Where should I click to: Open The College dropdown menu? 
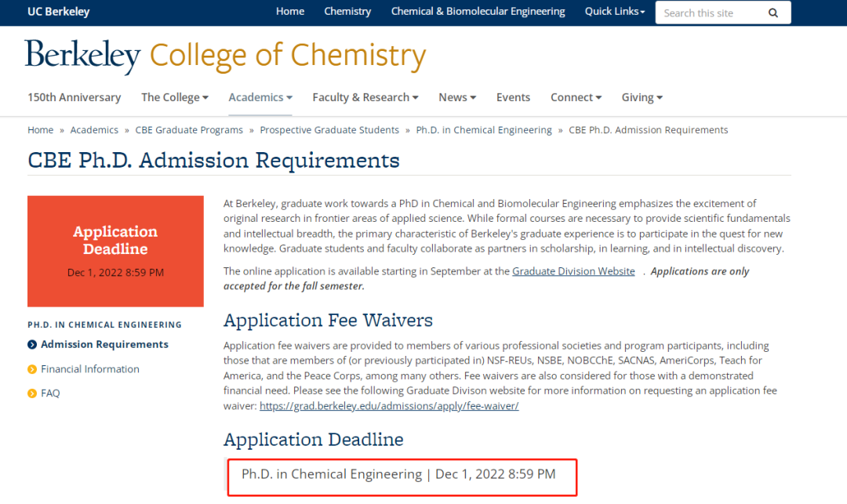click(174, 97)
